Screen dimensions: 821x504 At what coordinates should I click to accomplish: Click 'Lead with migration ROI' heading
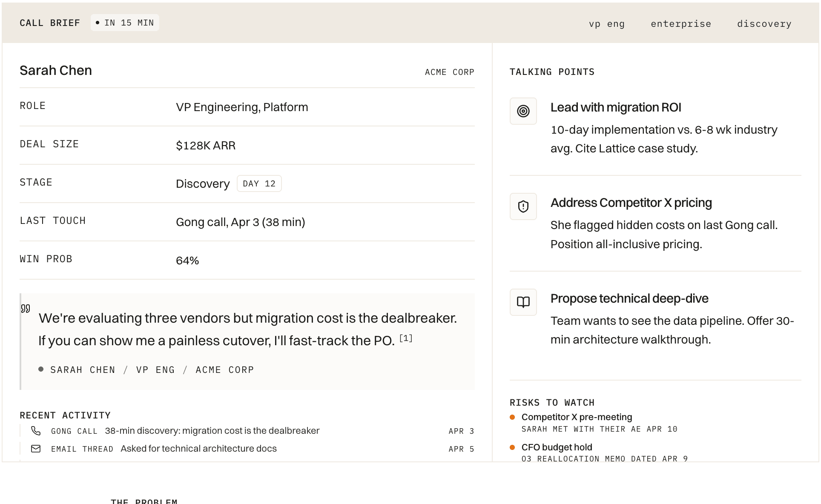[615, 107]
